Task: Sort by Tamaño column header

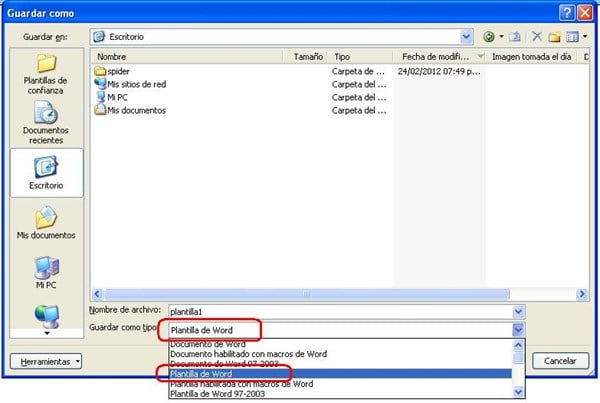Action: point(305,57)
